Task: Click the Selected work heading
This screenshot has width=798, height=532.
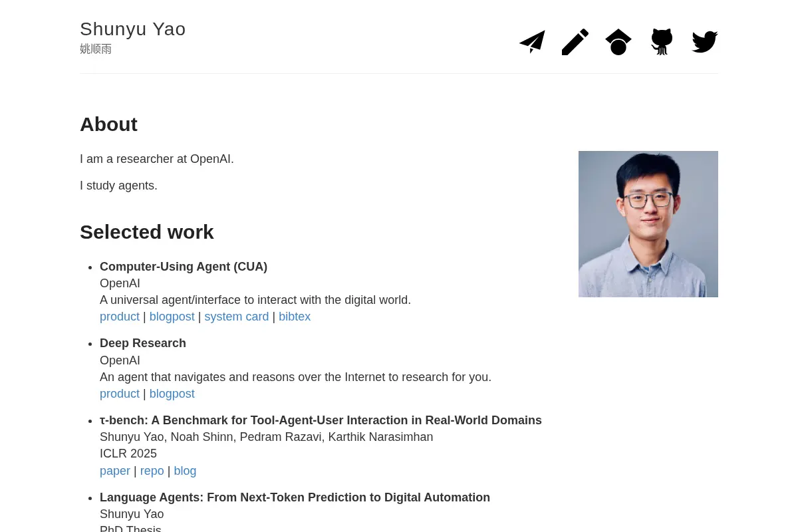Action: click(x=147, y=232)
